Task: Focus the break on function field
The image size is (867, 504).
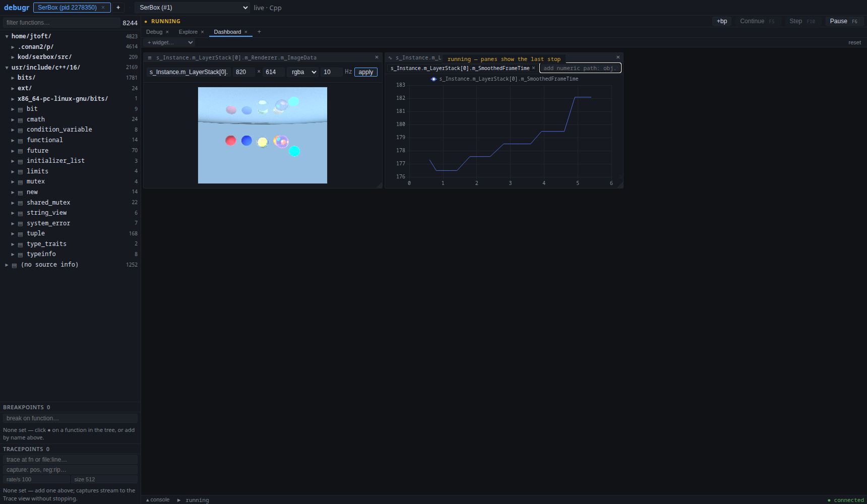Action: pyautogui.click(x=71, y=418)
